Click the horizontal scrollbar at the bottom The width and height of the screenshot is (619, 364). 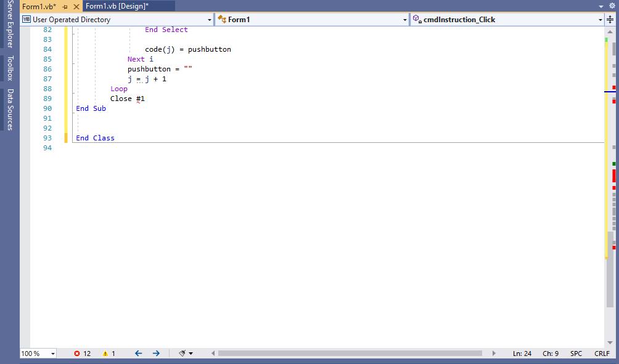point(351,354)
